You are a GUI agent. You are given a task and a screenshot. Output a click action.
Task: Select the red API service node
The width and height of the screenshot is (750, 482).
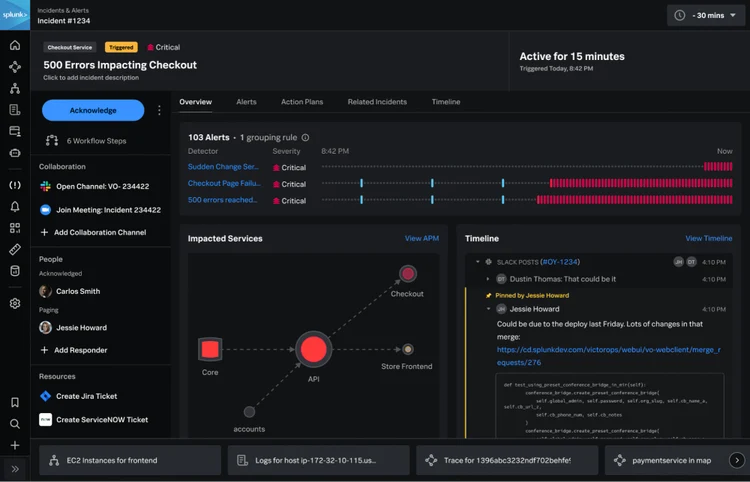(312, 349)
